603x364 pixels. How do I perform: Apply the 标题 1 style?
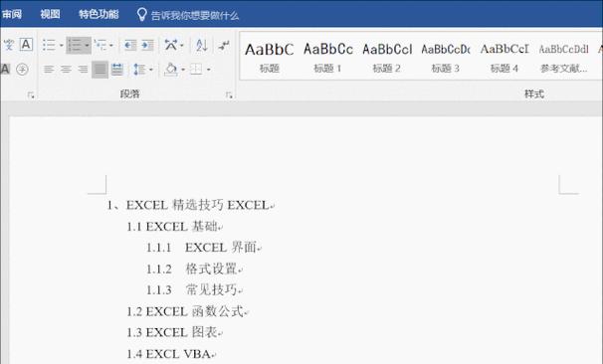pyautogui.click(x=328, y=58)
